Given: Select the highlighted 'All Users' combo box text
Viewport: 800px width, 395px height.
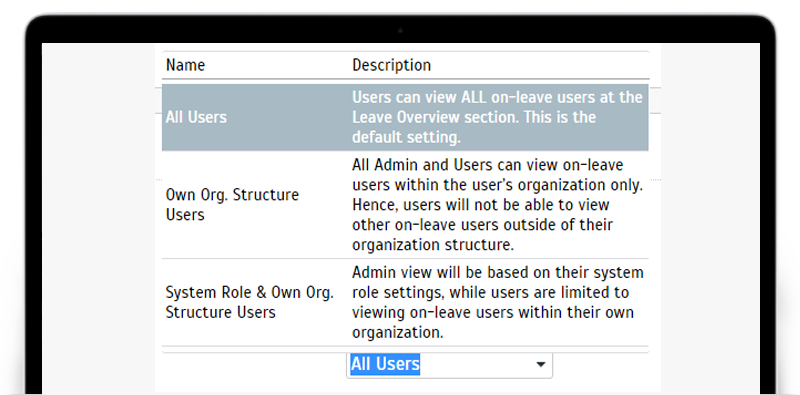Looking at the screenshot, I should (x=385, y=364).
